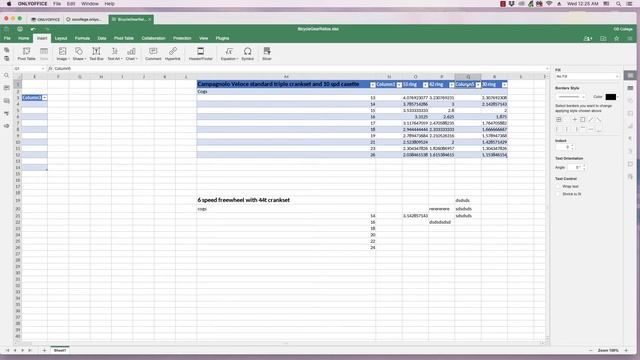The width and height of the screenshot is (640, 360).
Task: Click the formula bar showing Column5
Action: coord(300,69)
